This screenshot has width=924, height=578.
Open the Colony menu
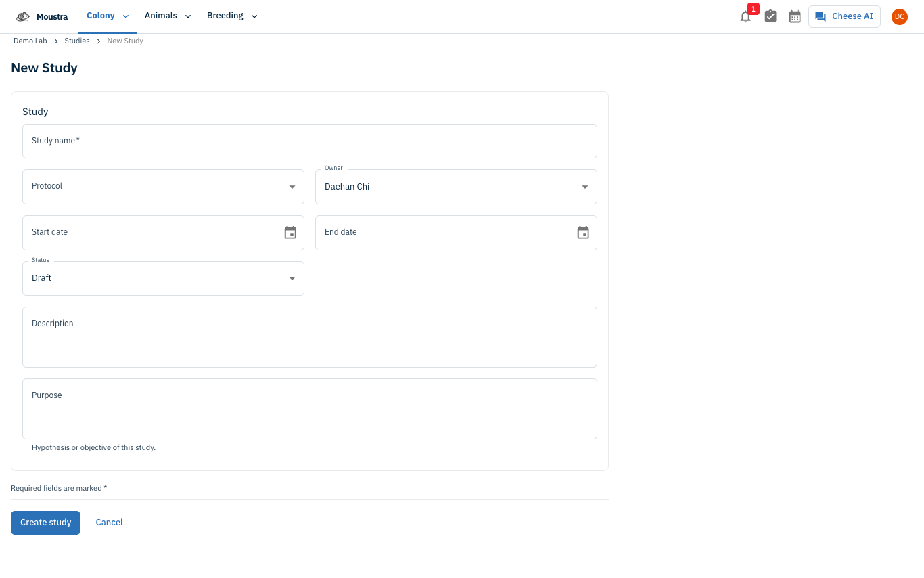[107, 16]
